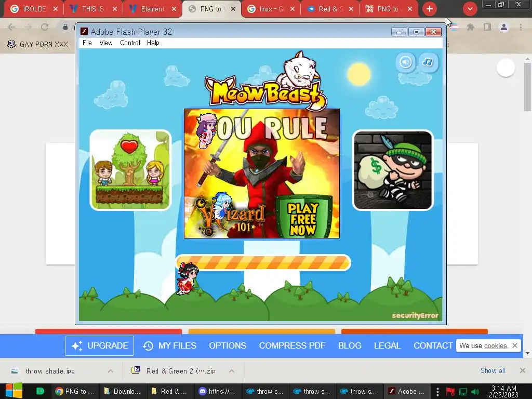Open a new browser tab with plus button

[430, 9]
